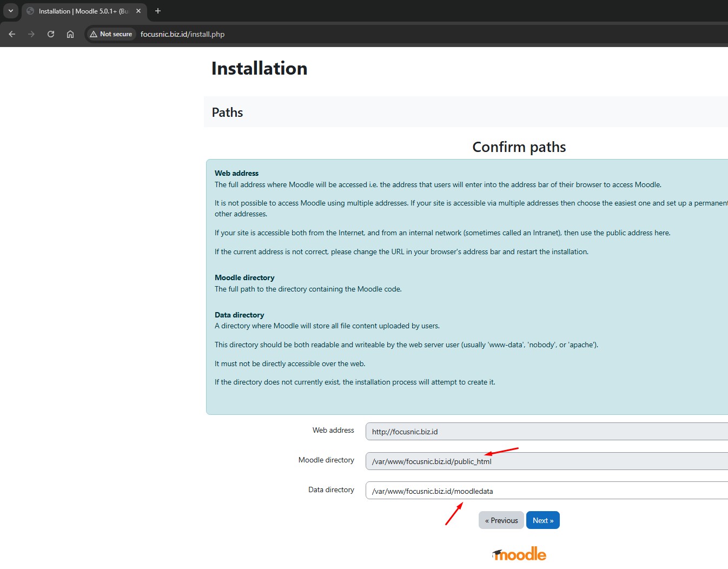This screenshot has width=728, height=569.
Task: Click the Data directory field label
Action: pyautogui.click(x=331, y=489)
